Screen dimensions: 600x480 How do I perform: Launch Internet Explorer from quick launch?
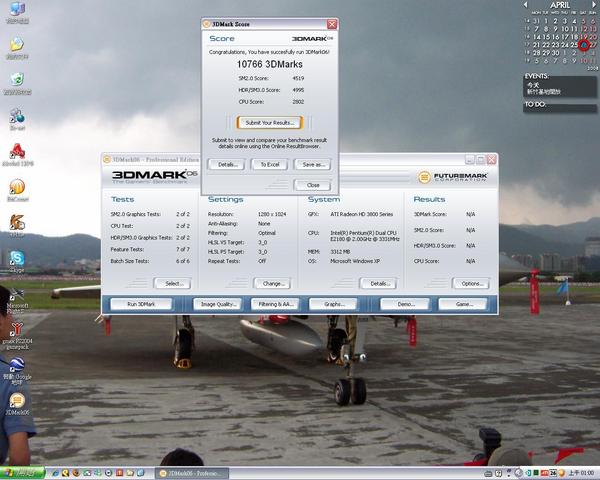[56, 473]
